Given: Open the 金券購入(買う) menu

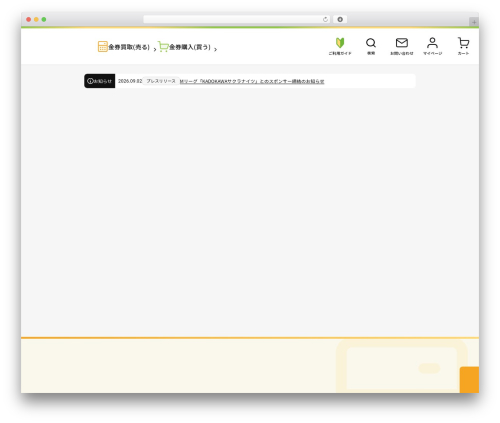Looking at the screenshot, I should coord(184,47).
